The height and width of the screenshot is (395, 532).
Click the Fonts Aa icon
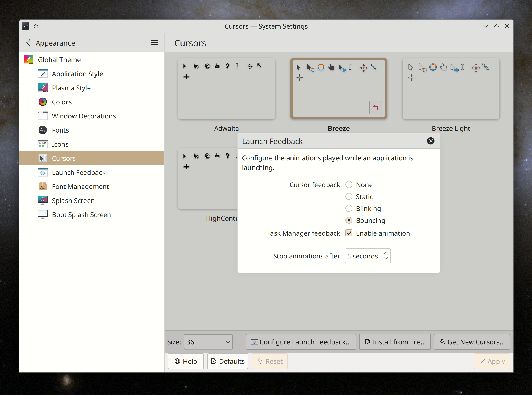42,130
